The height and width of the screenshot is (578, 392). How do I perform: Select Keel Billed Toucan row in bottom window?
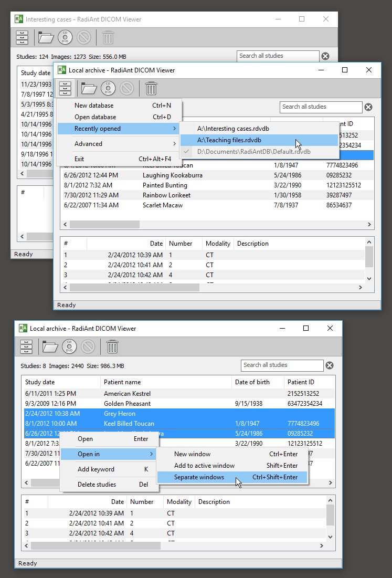point(179,424)
